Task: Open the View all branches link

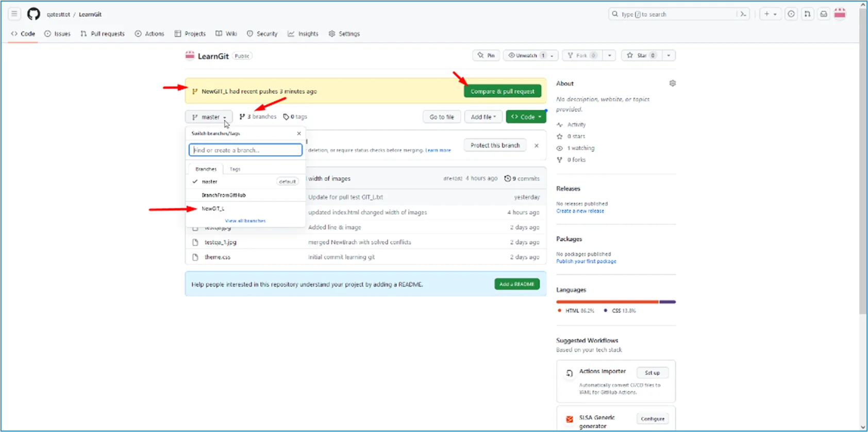Action: (245, 221)
